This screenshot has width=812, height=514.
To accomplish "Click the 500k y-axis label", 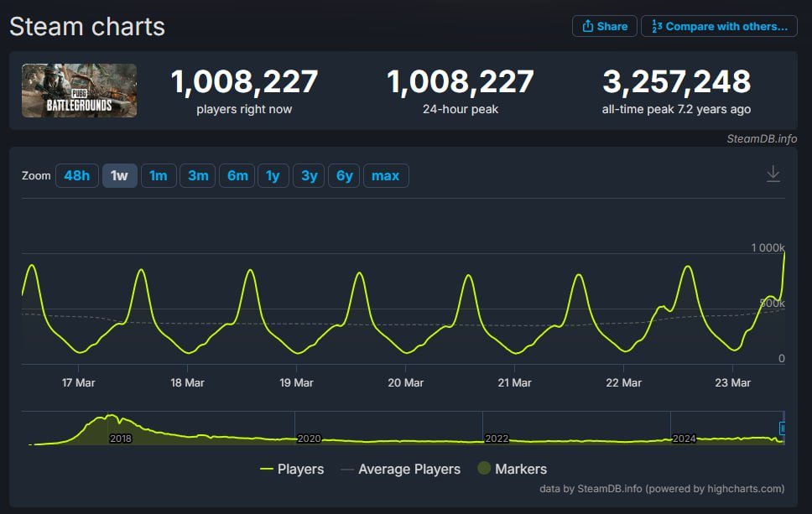I will click(x=772, y=303).
